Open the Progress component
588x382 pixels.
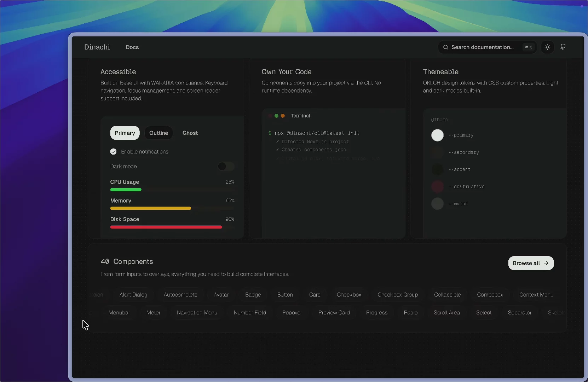pos(377,313)
